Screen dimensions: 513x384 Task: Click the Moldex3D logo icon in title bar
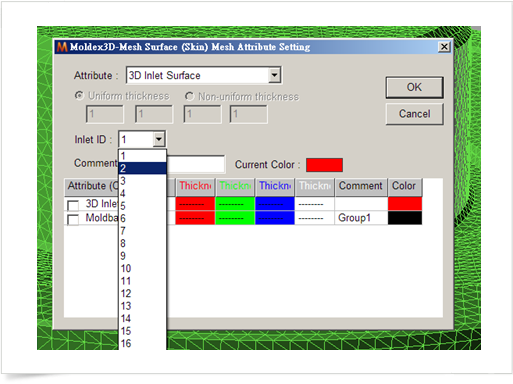tap(62, 47)
